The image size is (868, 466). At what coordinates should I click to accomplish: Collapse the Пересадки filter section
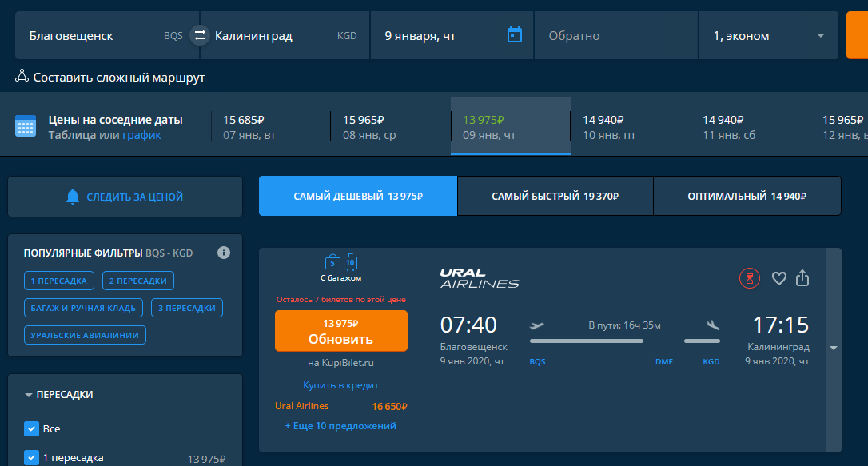(29, 395)
